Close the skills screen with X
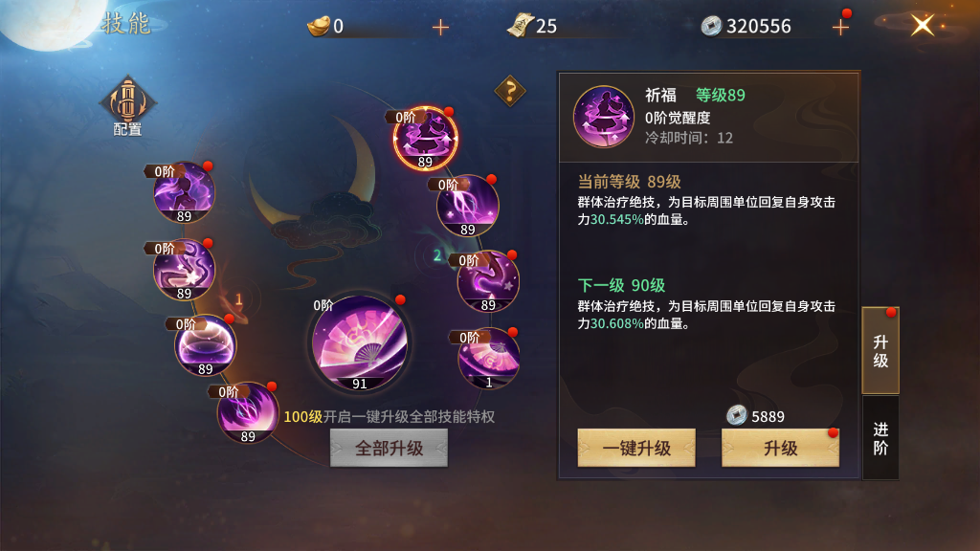 pos(922,26)
